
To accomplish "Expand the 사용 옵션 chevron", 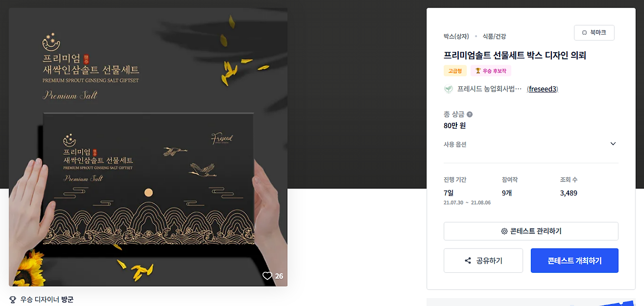I will coord(613,144).
